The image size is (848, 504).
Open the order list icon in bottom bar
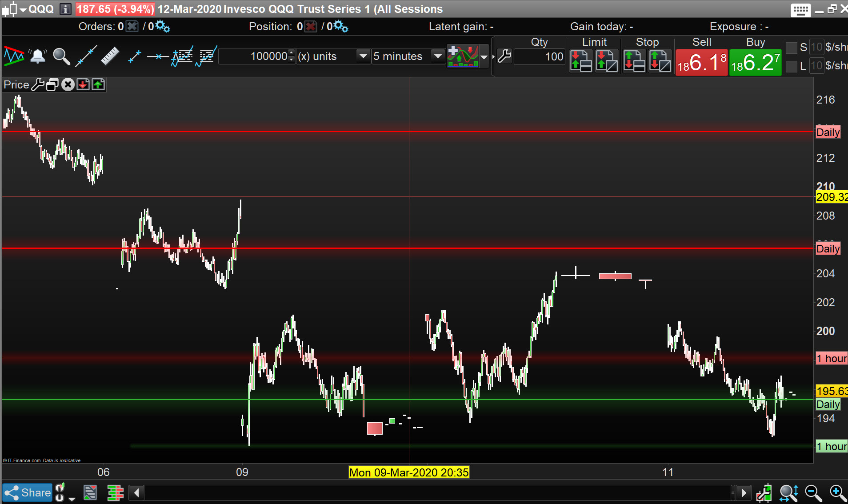(x=90, y=493)
